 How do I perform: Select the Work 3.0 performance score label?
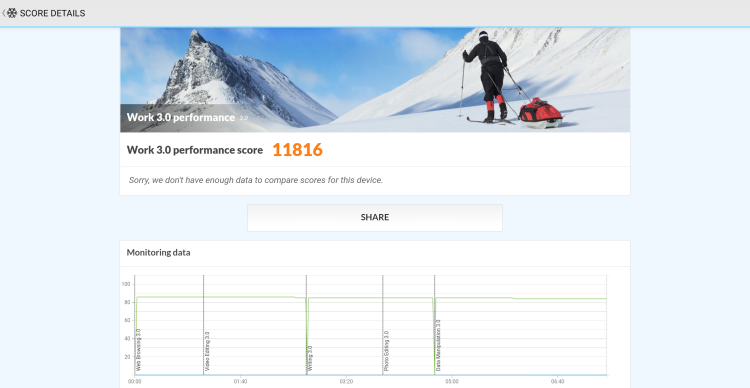tap(195, 150)
